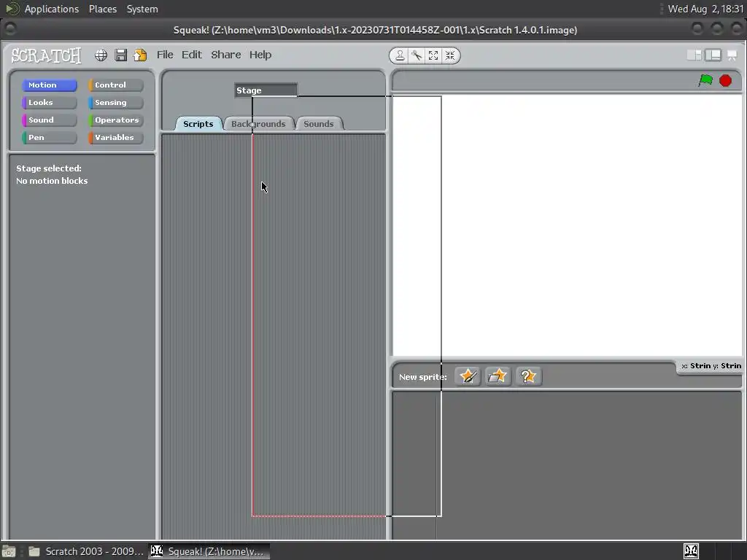
Task: Select the duplicate stamp tool
Action: point(400,55)
